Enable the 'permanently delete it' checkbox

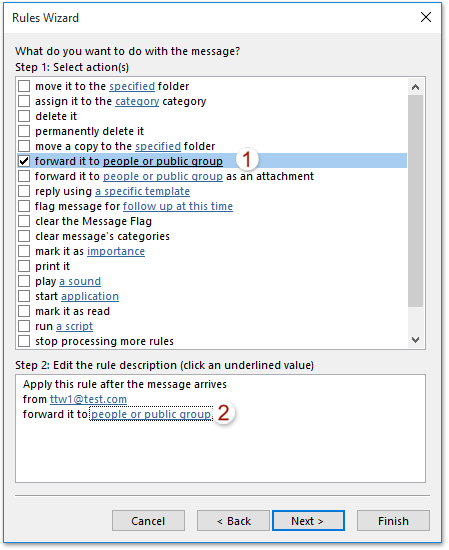coord(24,131)
